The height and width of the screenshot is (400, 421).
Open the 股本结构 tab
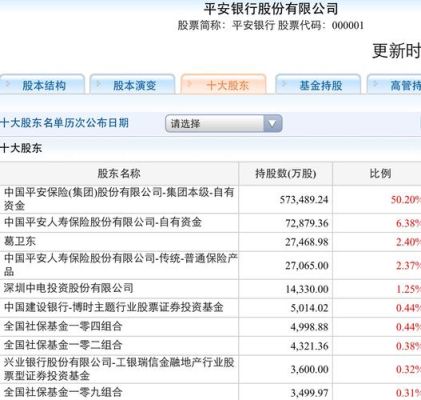pos(42,85)
